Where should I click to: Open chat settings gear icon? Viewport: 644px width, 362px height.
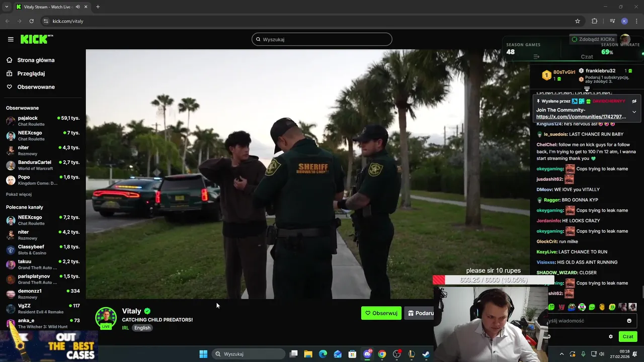tap(611, 337)
